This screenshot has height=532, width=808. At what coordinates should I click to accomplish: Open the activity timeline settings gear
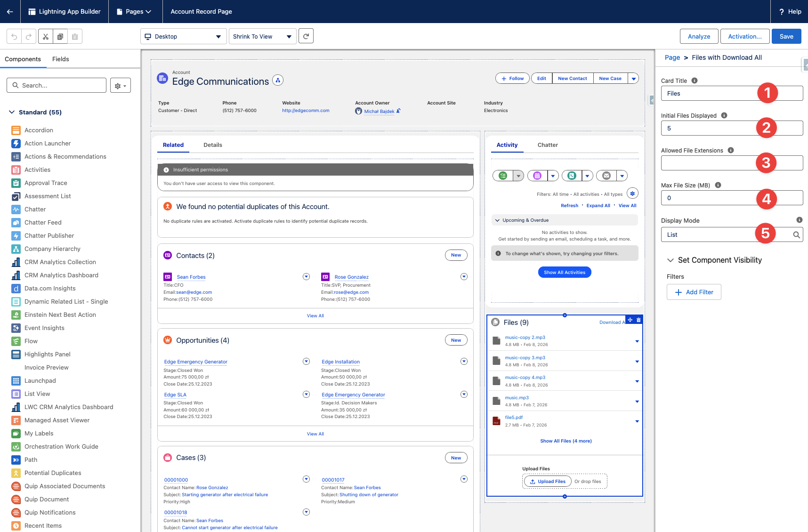[x=632, y=193]
